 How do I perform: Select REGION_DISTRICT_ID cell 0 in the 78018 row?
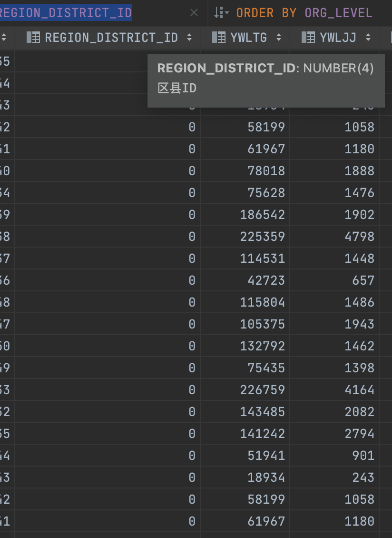tap(108, 170)
